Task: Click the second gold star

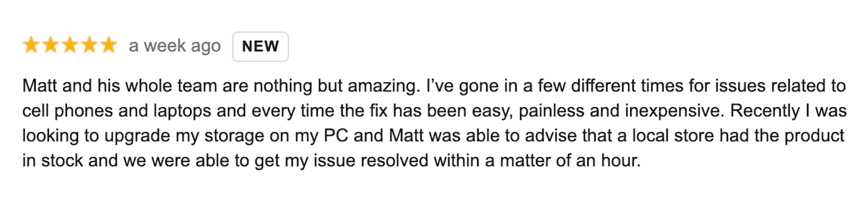Action: click(x=51, y=45)
